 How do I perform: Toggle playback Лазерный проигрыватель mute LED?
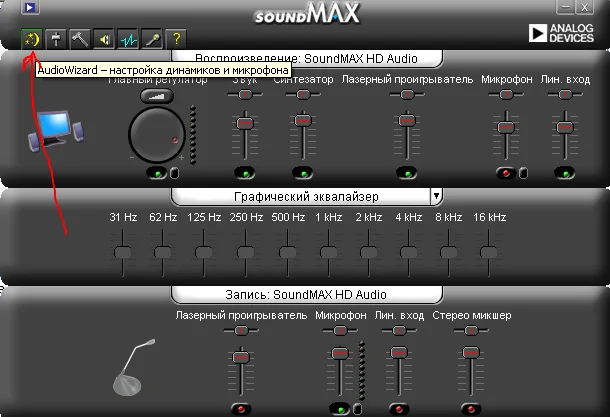(407, 173)
